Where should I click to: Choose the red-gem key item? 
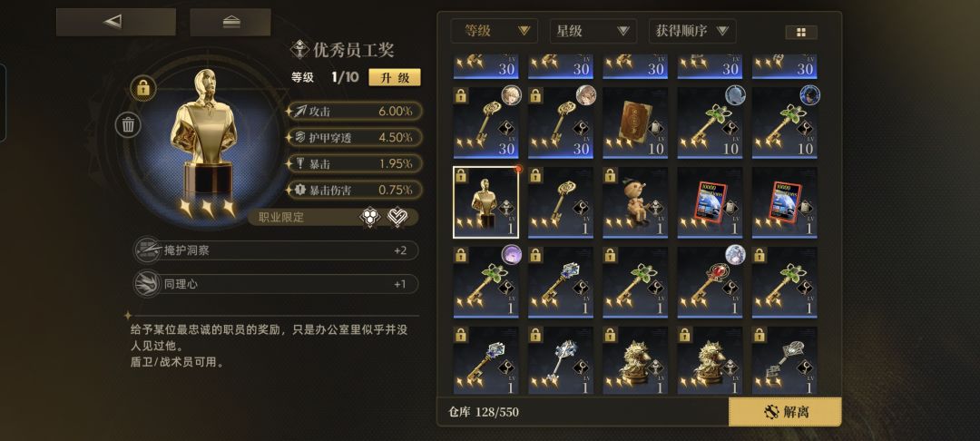(x=710, y=282)
